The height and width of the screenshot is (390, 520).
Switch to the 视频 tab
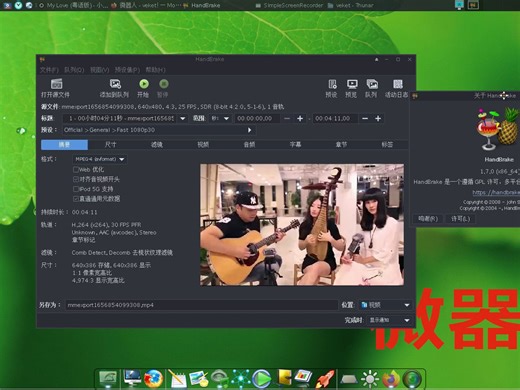[203, 145]
